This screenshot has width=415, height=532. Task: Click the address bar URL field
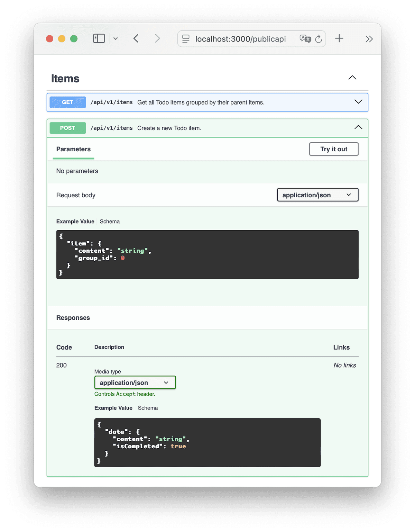tap(240, 39)
